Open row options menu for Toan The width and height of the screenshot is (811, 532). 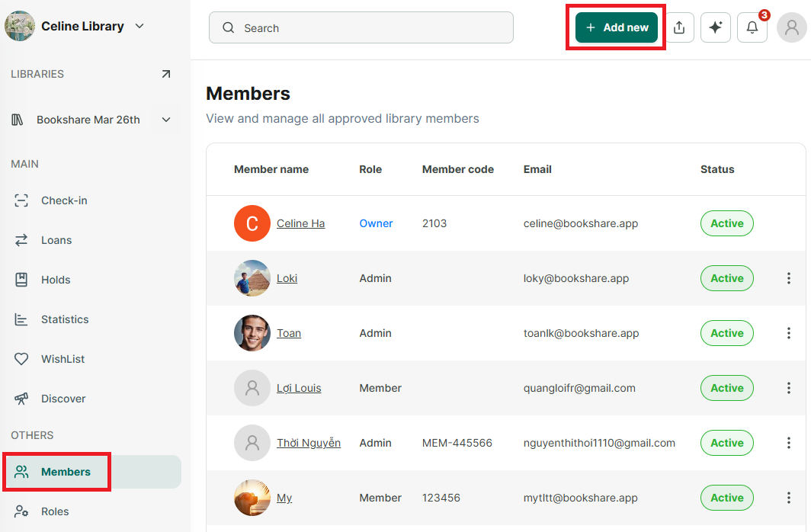coord(788,333)
